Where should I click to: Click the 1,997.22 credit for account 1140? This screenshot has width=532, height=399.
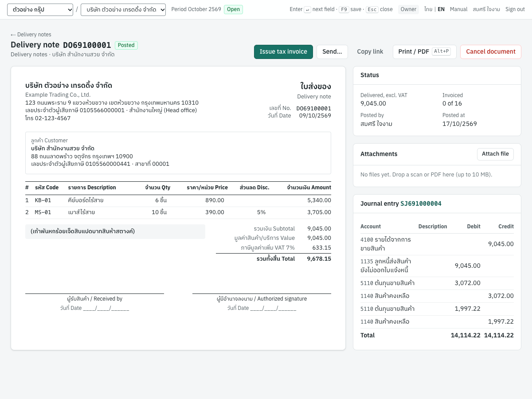click(501, 321)
